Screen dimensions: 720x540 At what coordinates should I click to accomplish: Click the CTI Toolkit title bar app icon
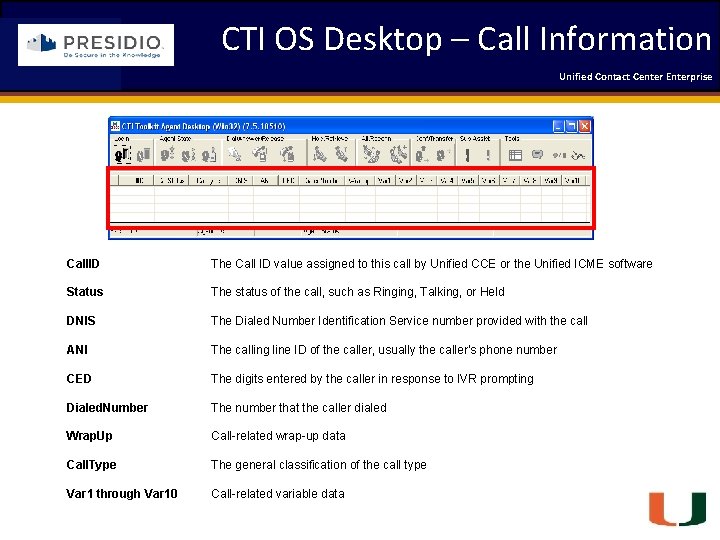click(115, 126)
